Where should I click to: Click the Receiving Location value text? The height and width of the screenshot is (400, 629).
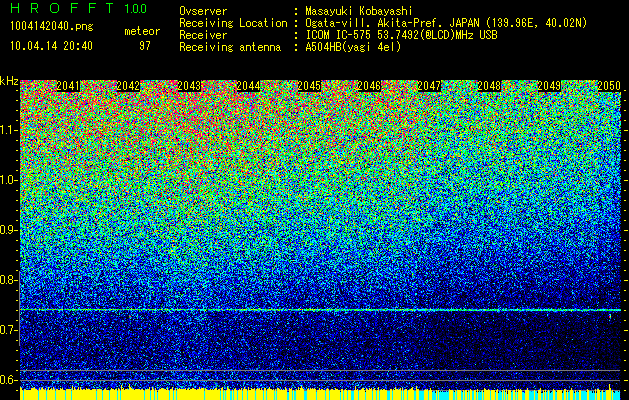pyautogui.click(x=446, y=23)
